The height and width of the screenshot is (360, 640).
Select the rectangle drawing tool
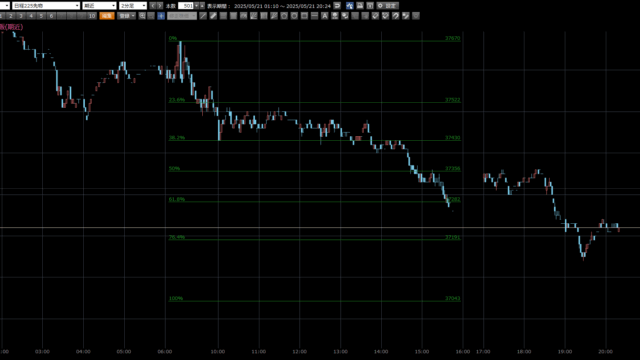pyautogui.click(x=304, y=16)
